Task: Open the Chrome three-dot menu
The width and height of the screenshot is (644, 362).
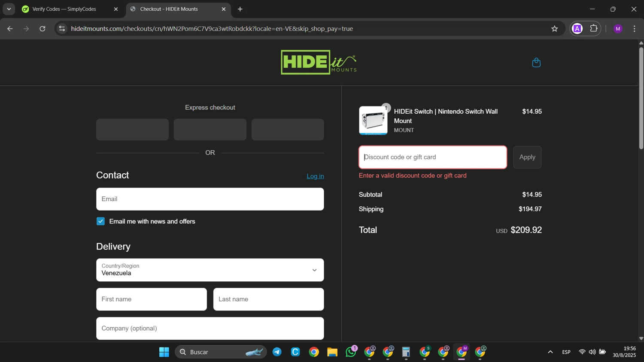Action: tap(635, 29)
